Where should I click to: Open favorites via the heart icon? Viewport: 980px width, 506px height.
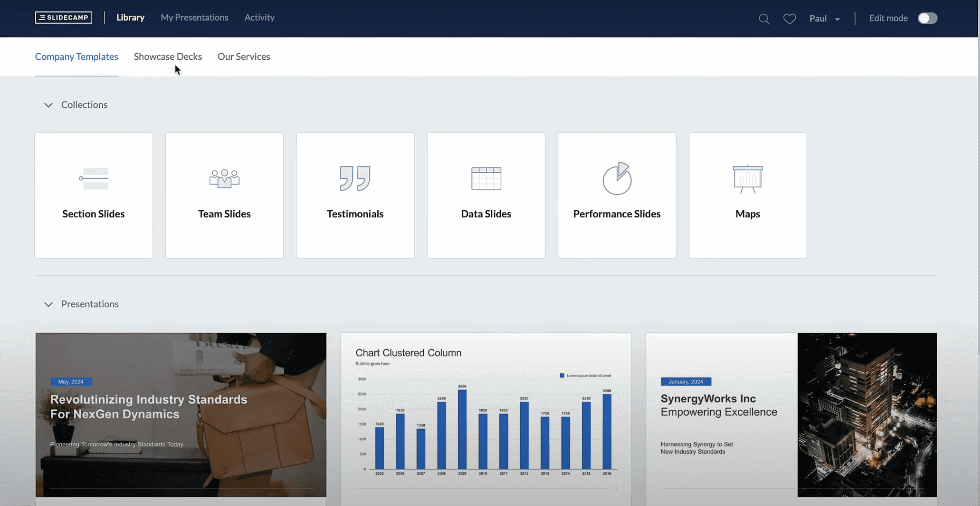(x=789, y=19)
